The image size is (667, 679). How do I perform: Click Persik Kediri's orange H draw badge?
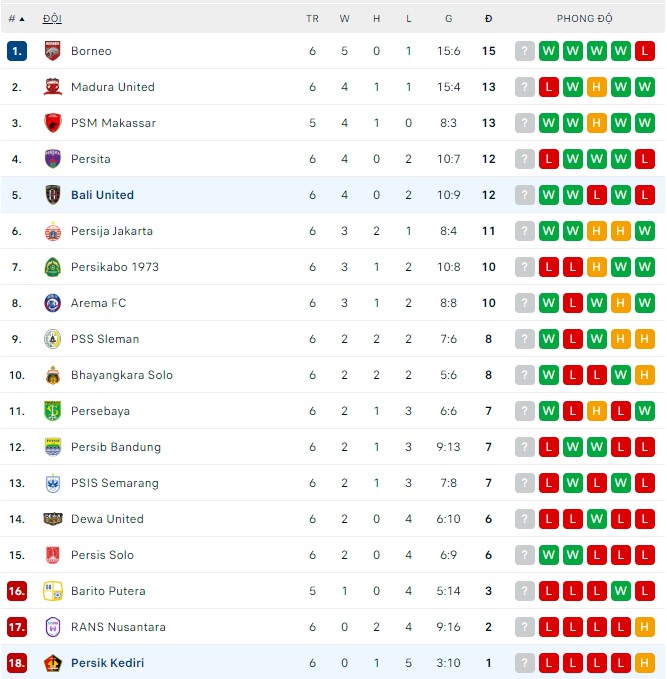[645, 663]
